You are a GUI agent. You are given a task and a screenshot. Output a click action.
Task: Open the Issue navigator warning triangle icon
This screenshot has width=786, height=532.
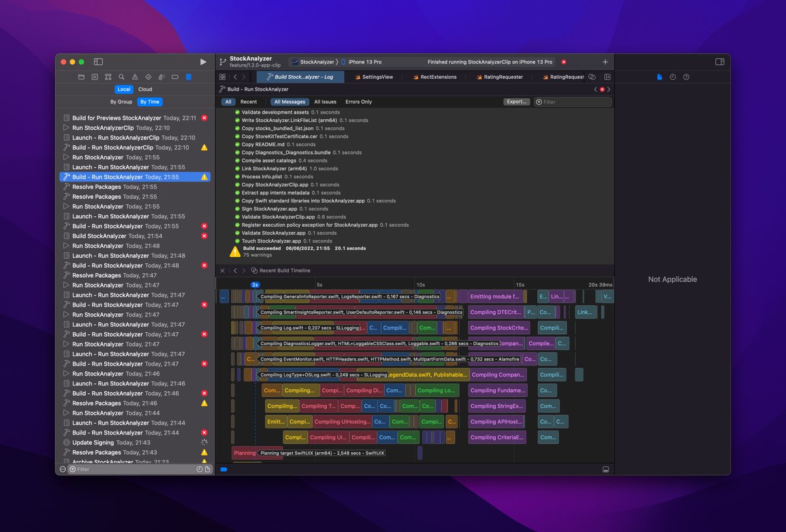[x=135, y=77]
